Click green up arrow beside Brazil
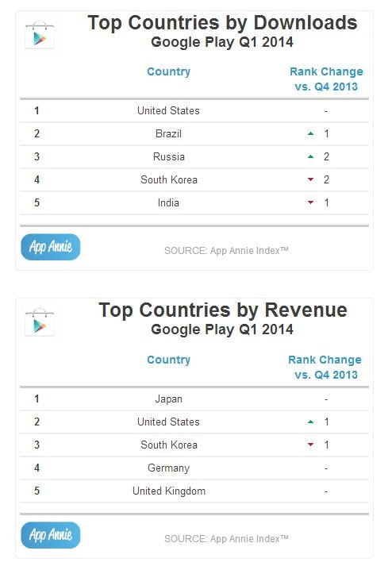 pos(310,134)
